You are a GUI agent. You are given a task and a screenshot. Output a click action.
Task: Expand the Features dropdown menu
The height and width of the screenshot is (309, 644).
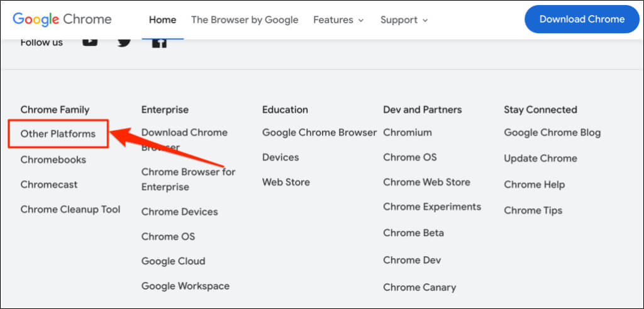pyautogui.click(x=338, y=20)
